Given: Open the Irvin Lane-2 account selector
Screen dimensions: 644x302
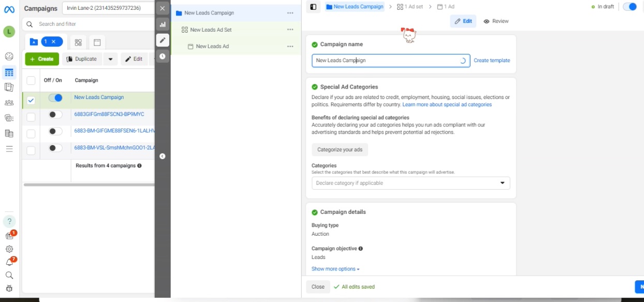Looking at the screenshot, I should click(108, 8).
